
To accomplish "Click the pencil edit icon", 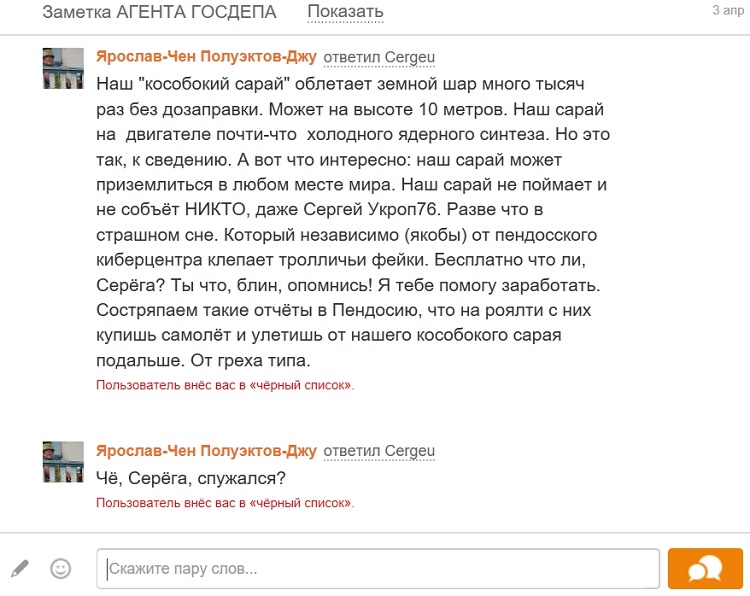I will (20, 568).
